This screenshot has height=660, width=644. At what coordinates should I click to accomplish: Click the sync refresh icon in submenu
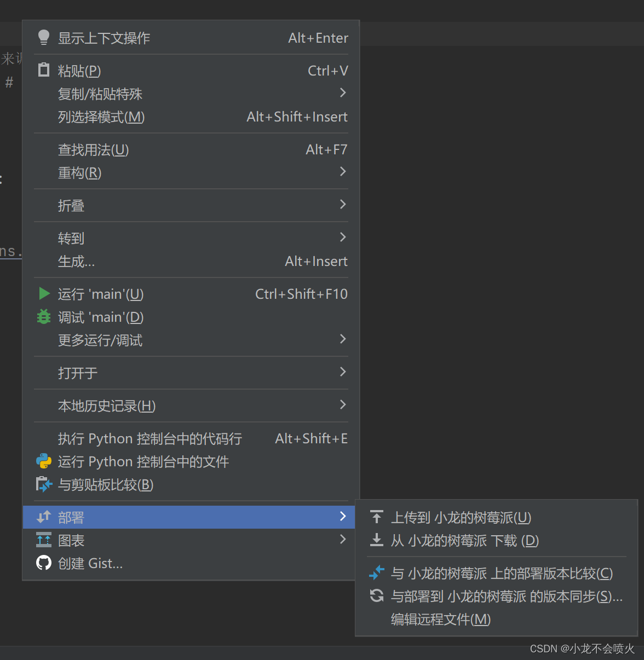pos(377,596)
